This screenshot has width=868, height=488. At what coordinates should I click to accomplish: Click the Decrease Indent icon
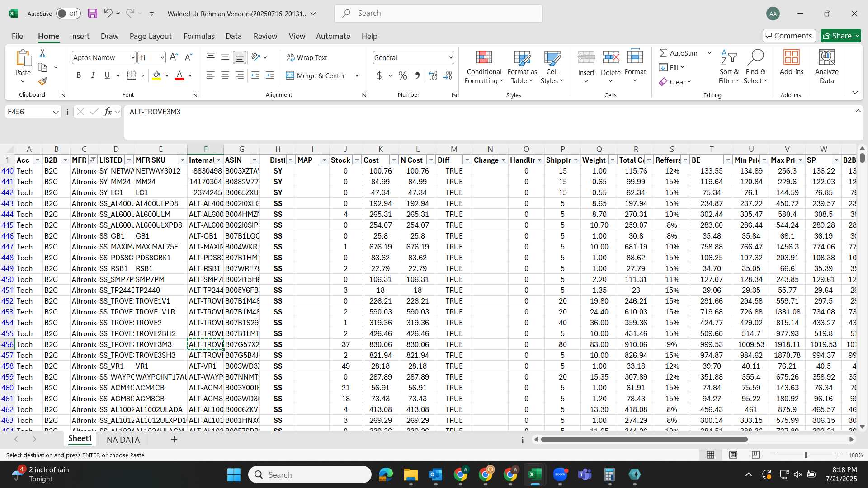point(255,75)
